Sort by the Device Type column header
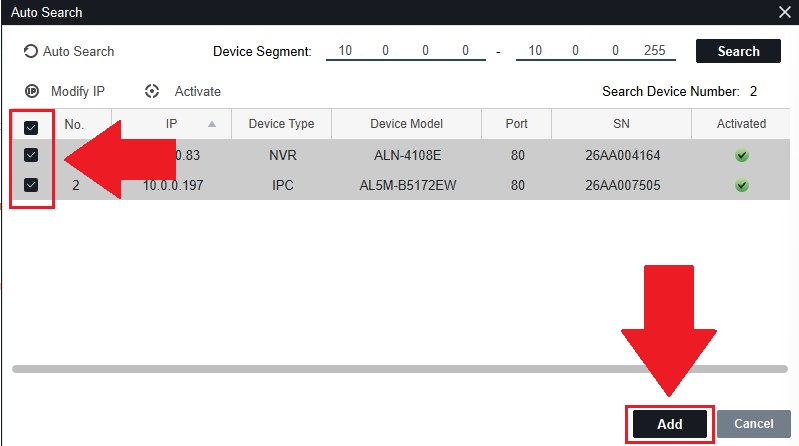This screenshot has width=799, height=446. point(281,124)
